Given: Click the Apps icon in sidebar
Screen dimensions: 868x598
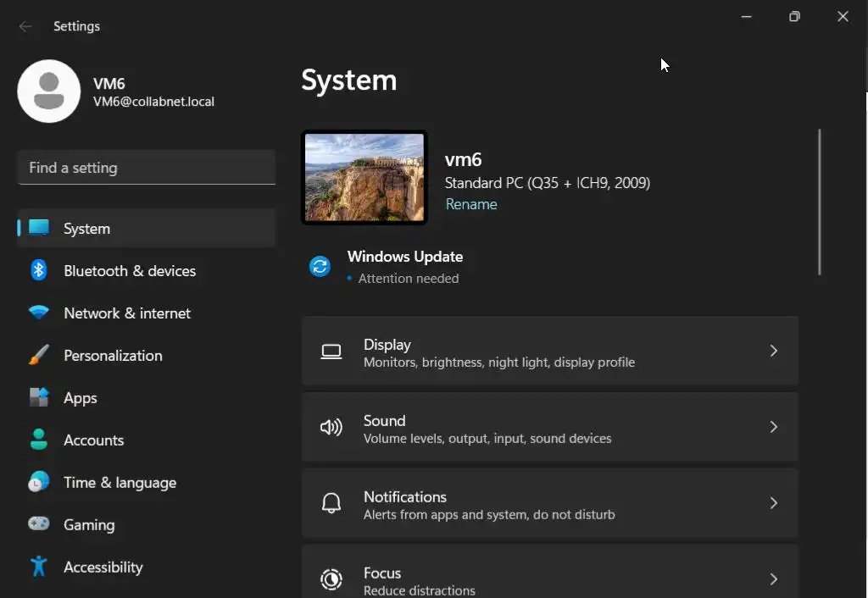Looking at the screenshot, I should pos(39,397).
